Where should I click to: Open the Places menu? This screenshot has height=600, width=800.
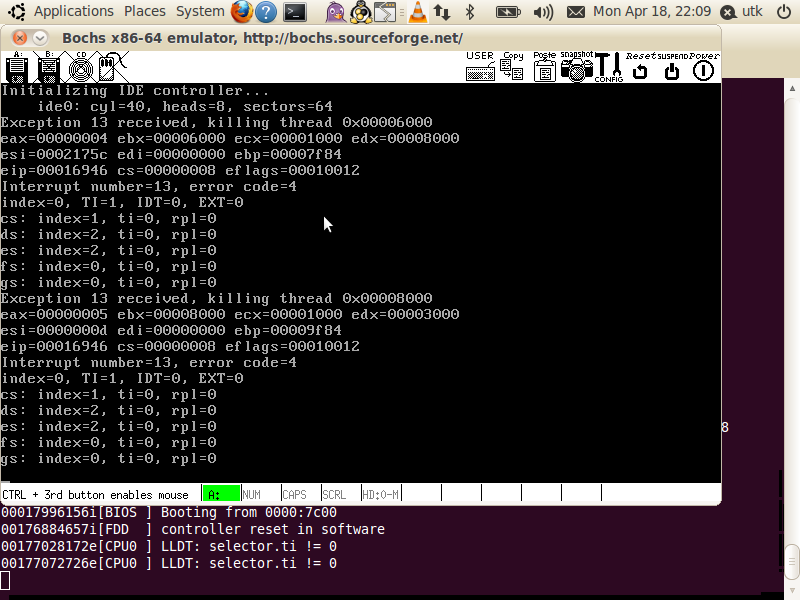pyautogui.click(x=145, y=11)
